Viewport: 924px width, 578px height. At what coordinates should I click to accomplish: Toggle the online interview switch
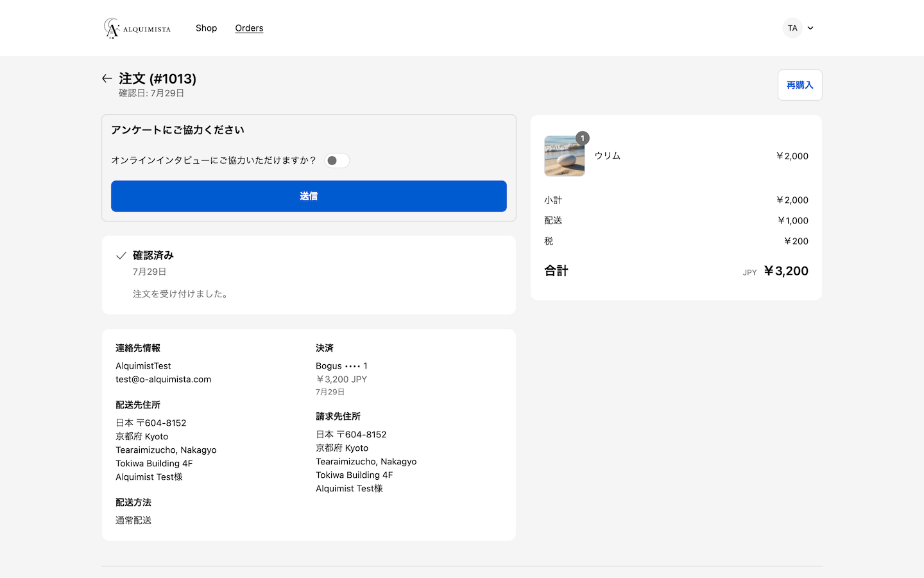337,161
